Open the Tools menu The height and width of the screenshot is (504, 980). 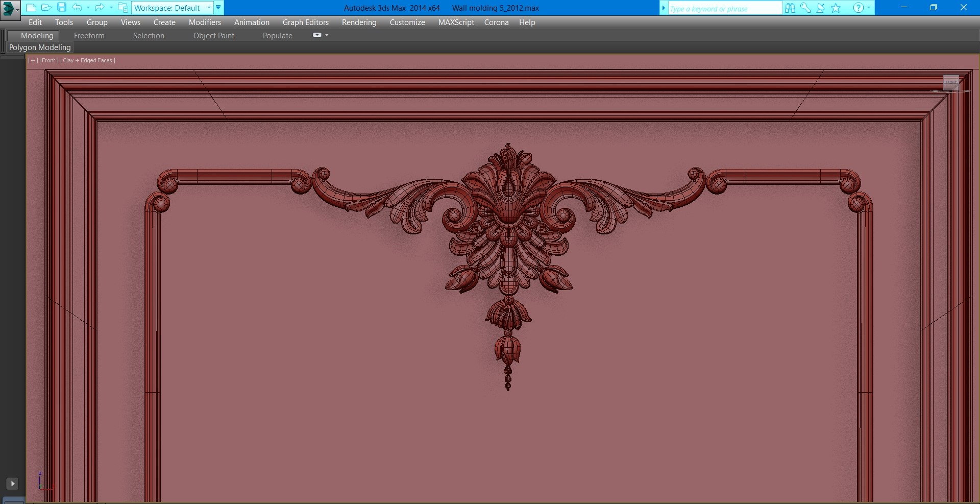pos(64,22)
